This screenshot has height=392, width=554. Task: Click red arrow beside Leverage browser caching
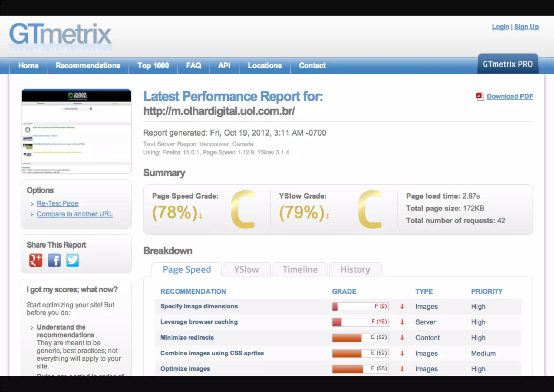(402, 322)
